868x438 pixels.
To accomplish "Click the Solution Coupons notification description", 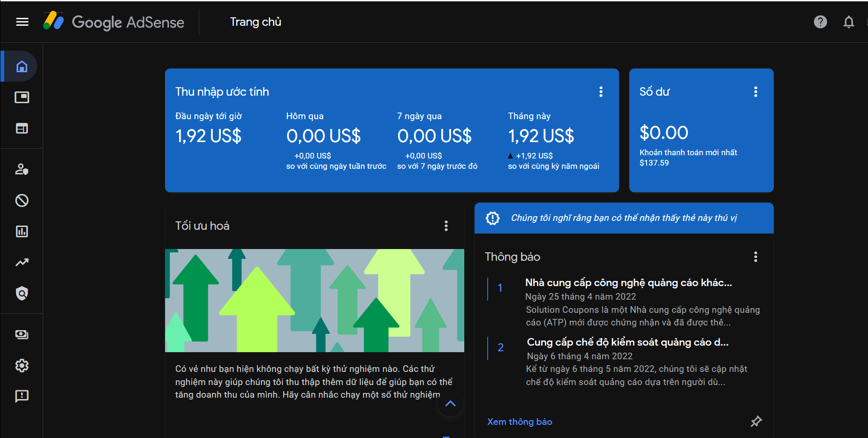I will coord(643,316).
